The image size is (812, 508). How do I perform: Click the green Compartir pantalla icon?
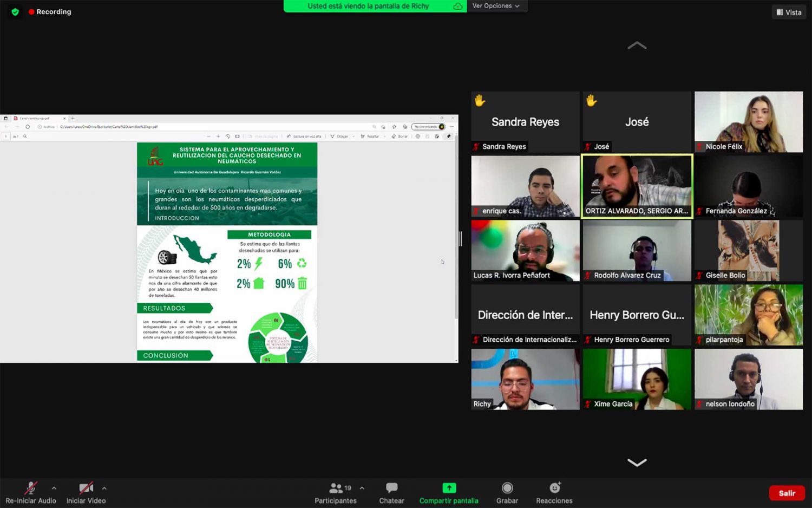click(449, 488)
